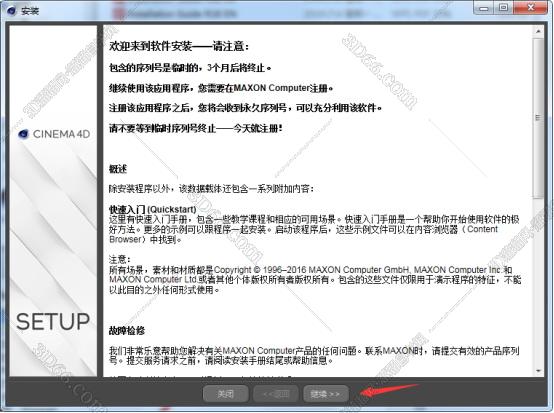Screen dimensions: 554x413
Task: Click the 继续 >> continue button
Action: 325,393
